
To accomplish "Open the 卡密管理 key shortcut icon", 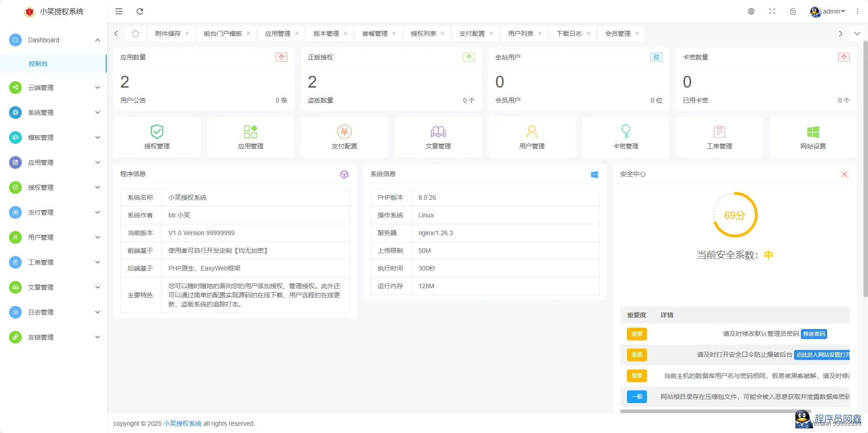I will 625,132.
